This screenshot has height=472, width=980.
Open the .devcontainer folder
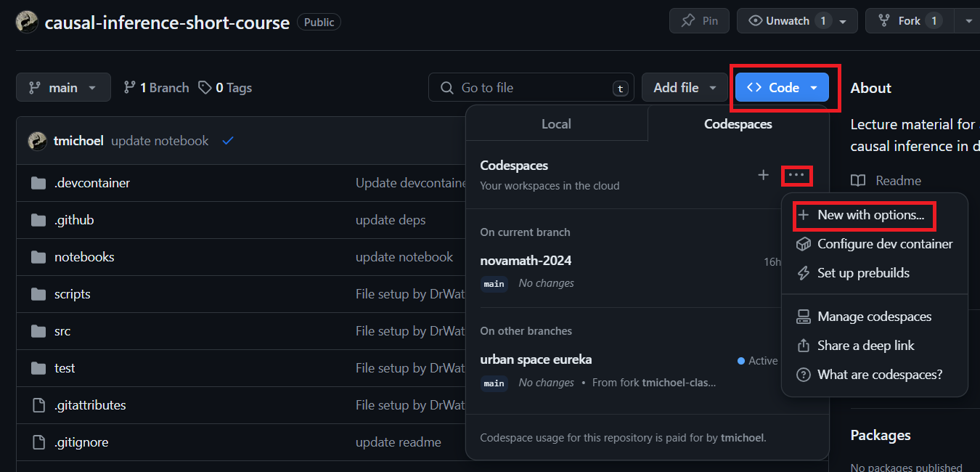pyautogui.click(x=92, y=183)
